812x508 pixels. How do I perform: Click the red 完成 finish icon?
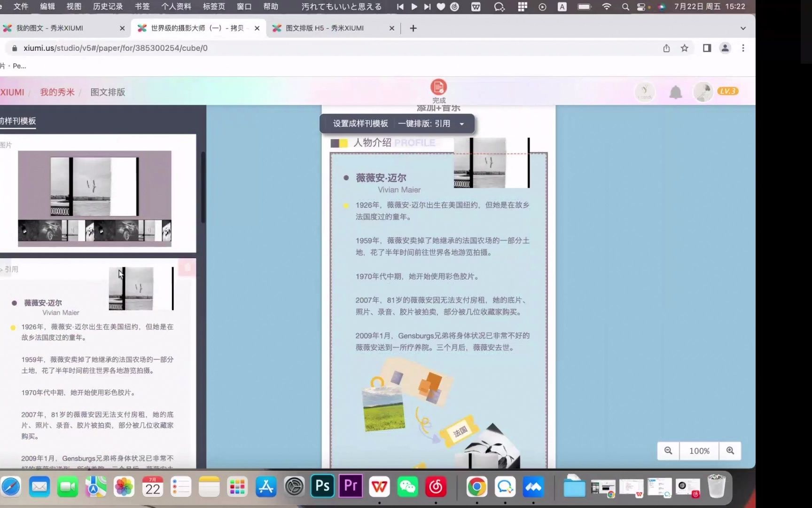click(438, 87)
